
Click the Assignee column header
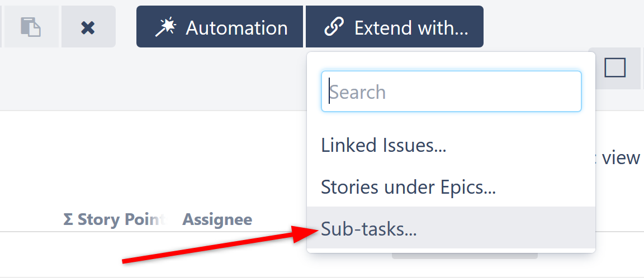(217, 219)
